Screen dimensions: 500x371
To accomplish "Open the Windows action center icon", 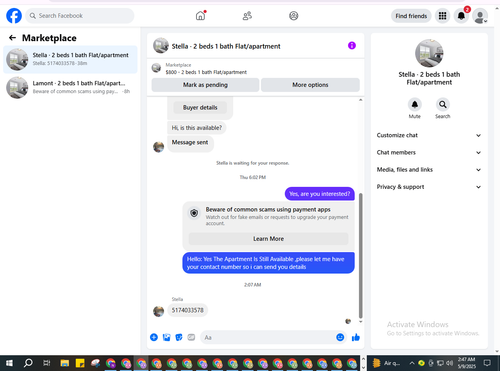I will [487, 363].
